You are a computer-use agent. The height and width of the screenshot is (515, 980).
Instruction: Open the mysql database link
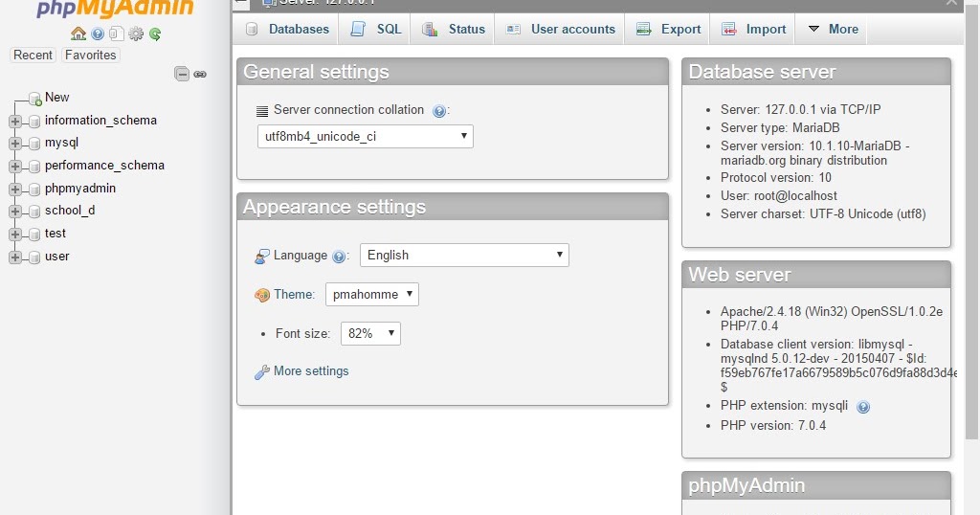(62, 143)
